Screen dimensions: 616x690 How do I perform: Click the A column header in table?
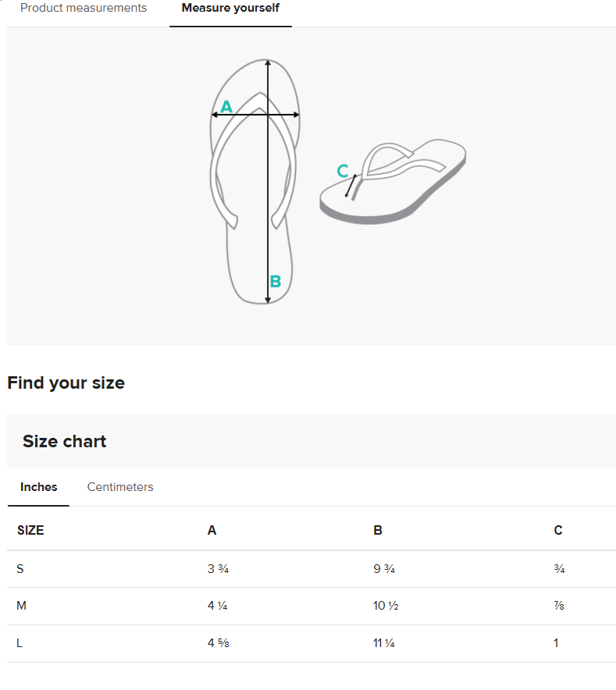[212, 531]
